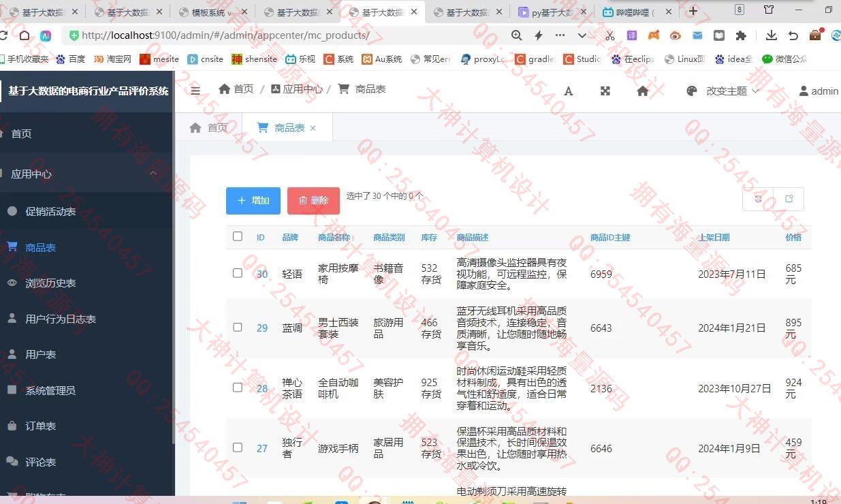The image size is (841, 504).
Task: Open 订单表 in the sidebar
Action: [40, 426]
